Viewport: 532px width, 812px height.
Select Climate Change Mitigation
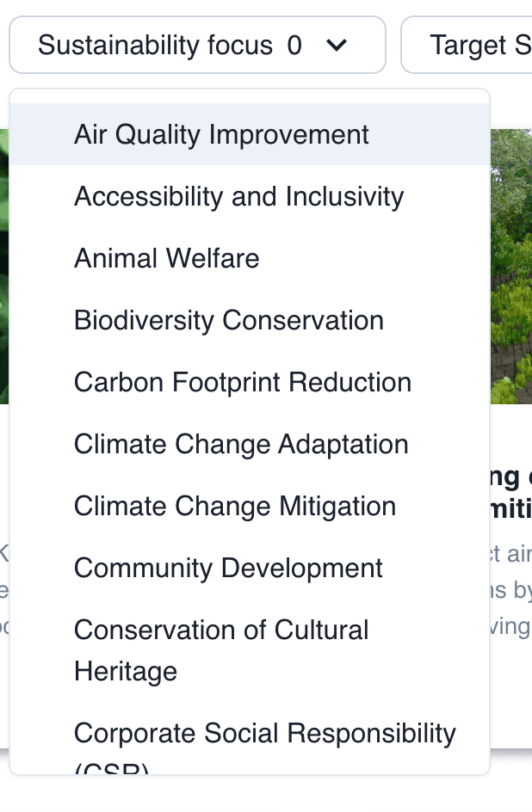[x=250, y=506]
